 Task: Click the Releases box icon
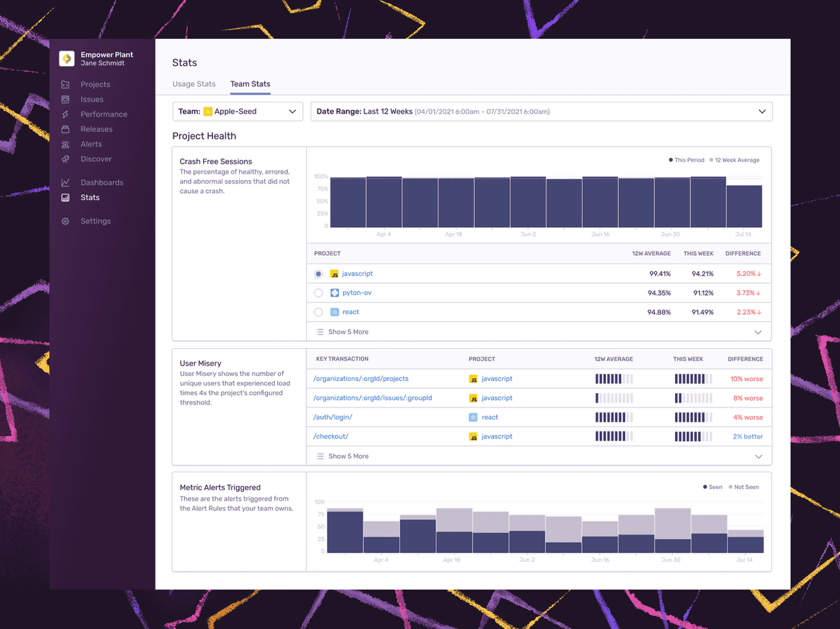coord(65,129)
